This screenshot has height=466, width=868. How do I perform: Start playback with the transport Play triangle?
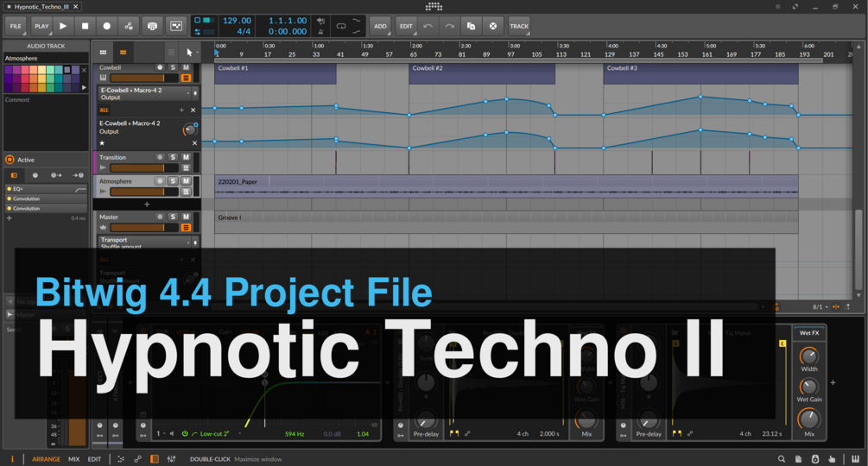click(63, 26)
